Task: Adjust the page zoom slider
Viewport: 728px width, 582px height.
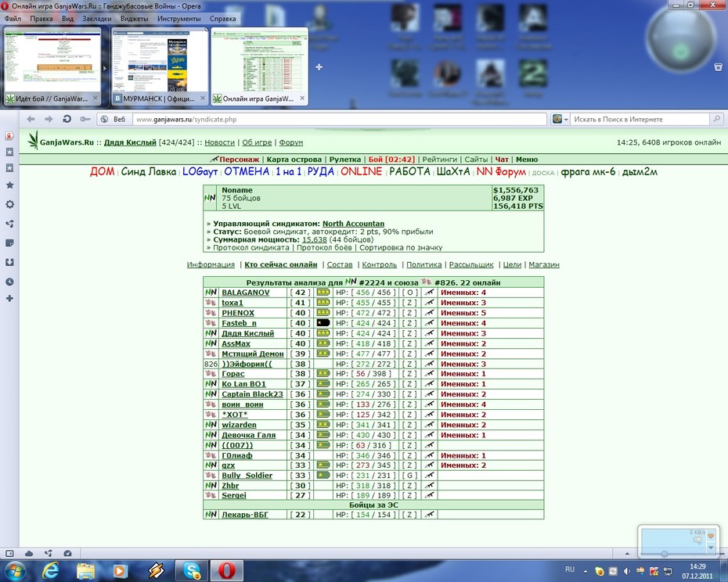Action: tap(665, 553)
